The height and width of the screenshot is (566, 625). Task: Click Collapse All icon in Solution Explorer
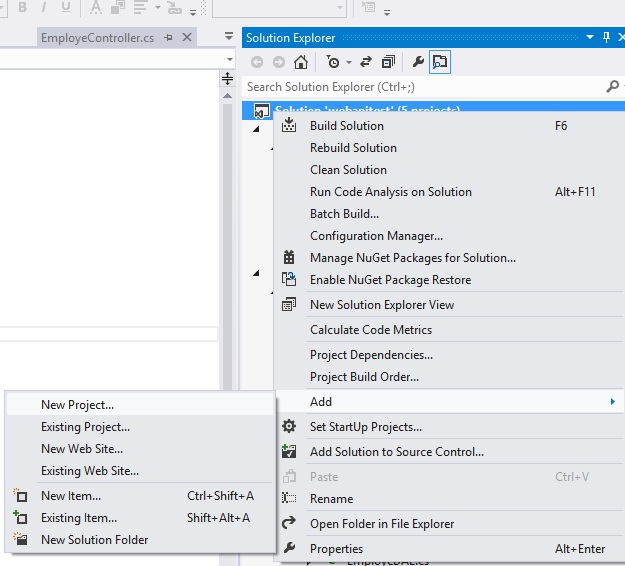388,62
